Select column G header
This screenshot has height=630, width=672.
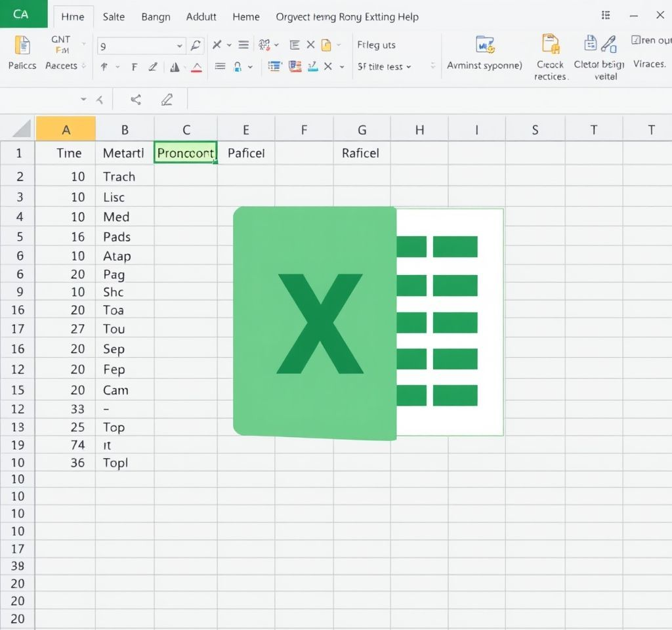(x=362, y=129)
